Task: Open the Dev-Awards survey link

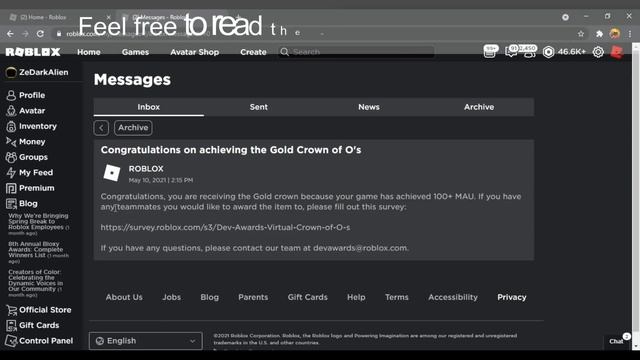Action: [225, 227]
